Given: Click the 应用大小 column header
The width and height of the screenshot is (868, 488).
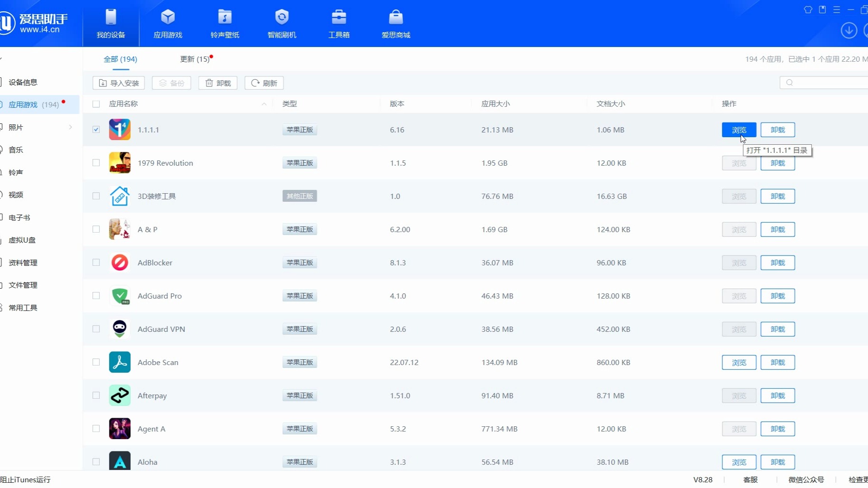Looking at the screenshot, I should tap(496, 104).
